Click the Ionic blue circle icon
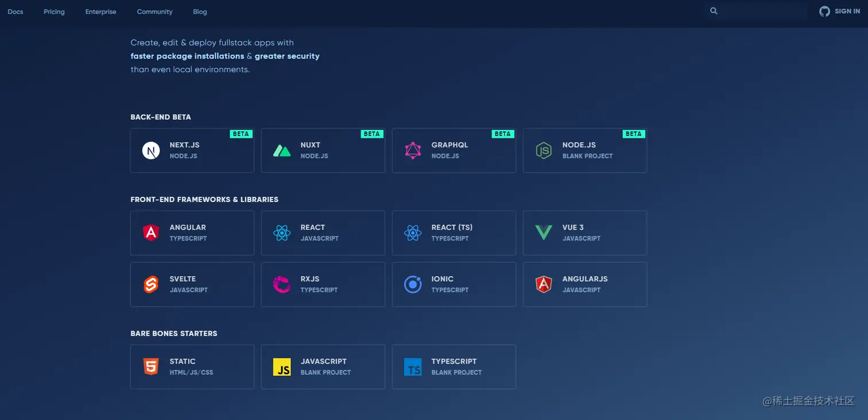The width and height of the screenshot is (868, 420). (x=413, y=284)
